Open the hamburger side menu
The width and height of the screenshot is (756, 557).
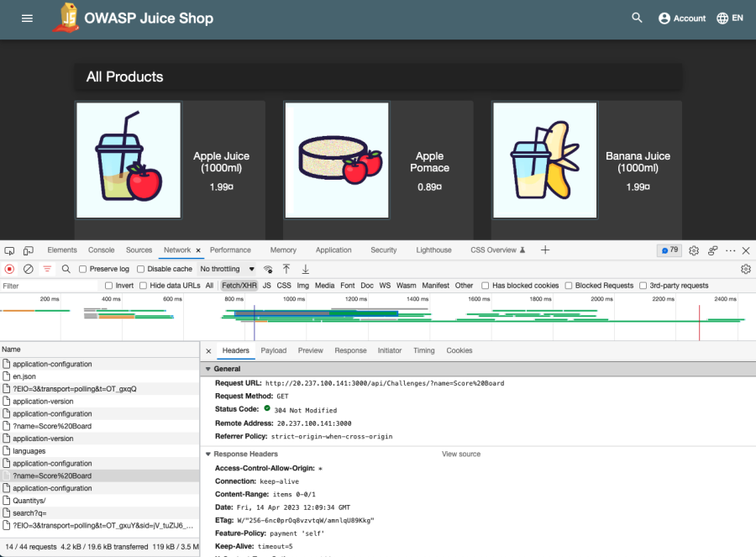[27, 18]
